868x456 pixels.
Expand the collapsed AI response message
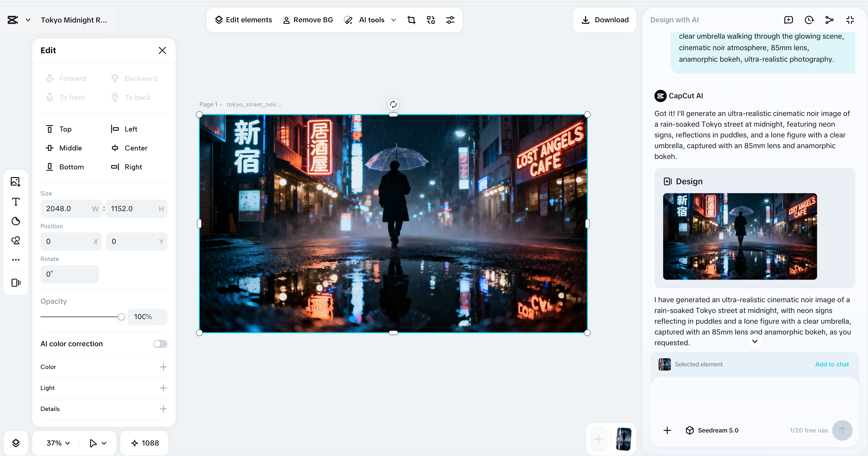[755, 342]
